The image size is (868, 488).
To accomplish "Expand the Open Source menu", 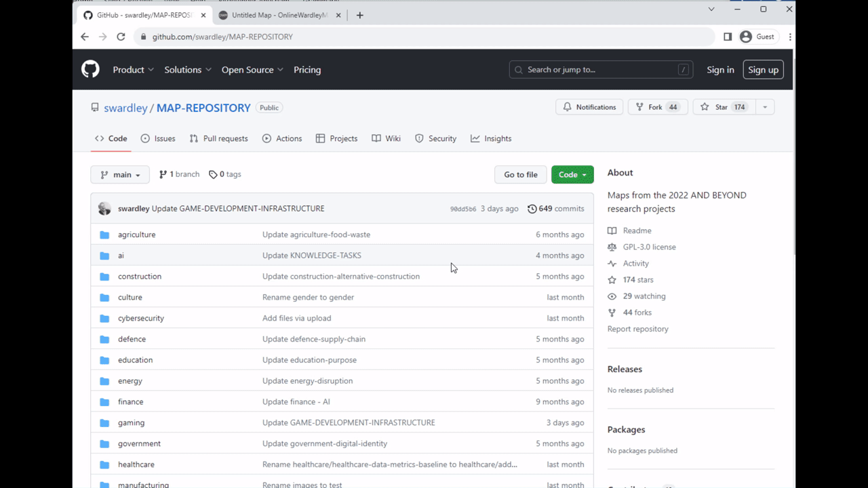I will (x=252, y=70).
